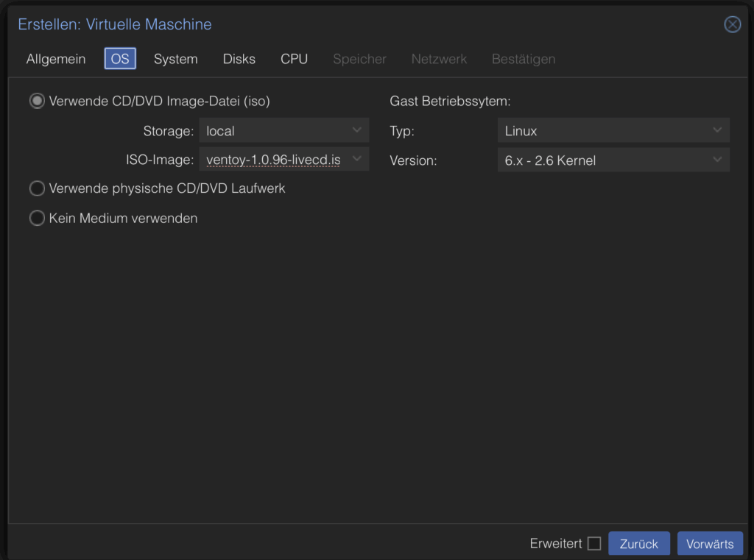The width and height of the screenshot is (754, 560).
Task: Choose 'Verwende physische CD/DVD Laufwerk' option
Action: (37, 188)
